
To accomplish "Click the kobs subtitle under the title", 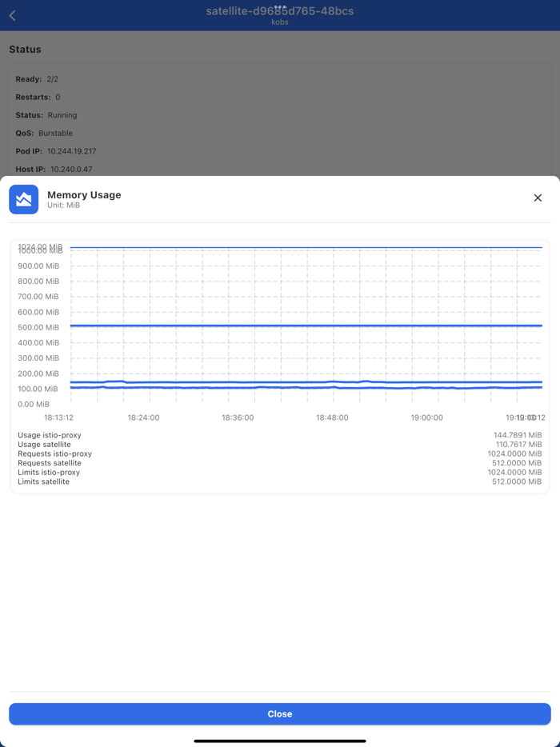I will tap(280, 22).
